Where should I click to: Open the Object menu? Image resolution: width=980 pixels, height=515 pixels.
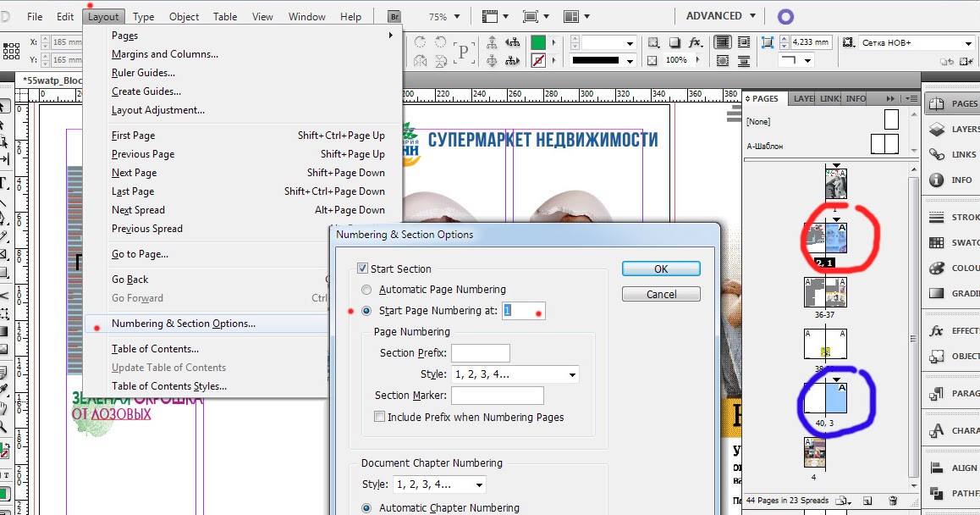tap(184, 17)
